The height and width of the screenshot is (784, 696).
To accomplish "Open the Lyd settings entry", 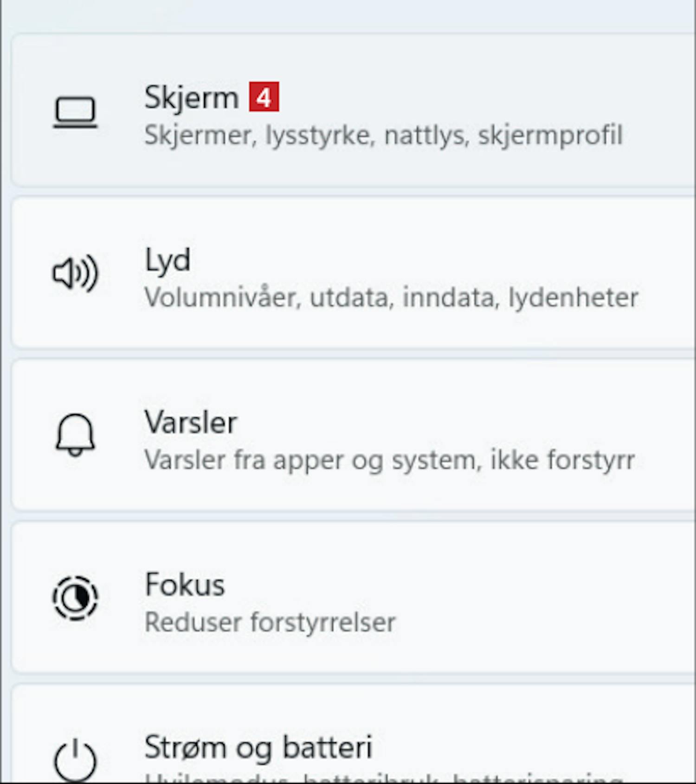I will tap(168, 260).
